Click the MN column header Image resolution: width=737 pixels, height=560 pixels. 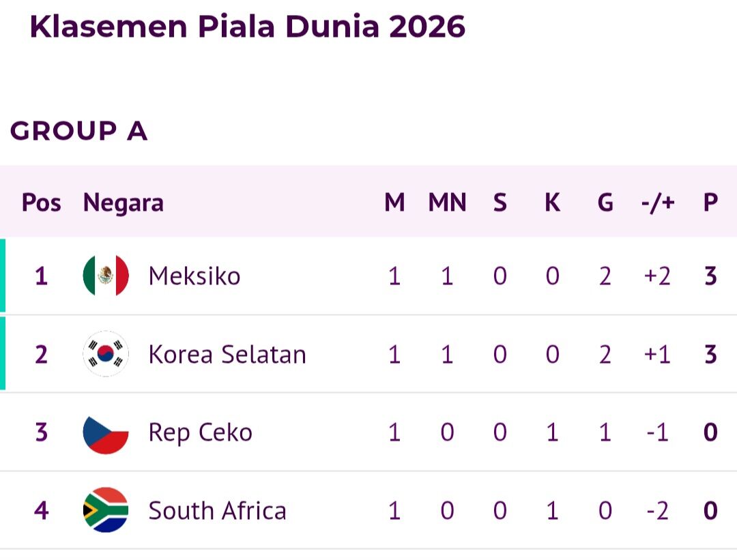(447, 203)
